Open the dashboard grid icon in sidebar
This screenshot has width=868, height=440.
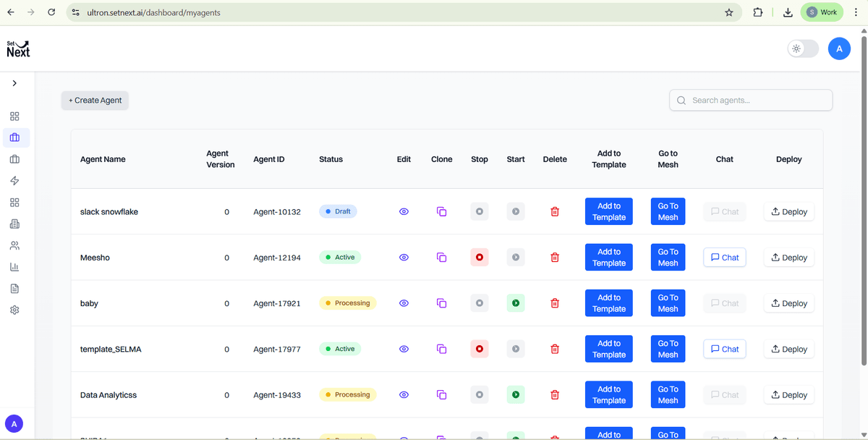pyautogui.click(x=14, y=116)
